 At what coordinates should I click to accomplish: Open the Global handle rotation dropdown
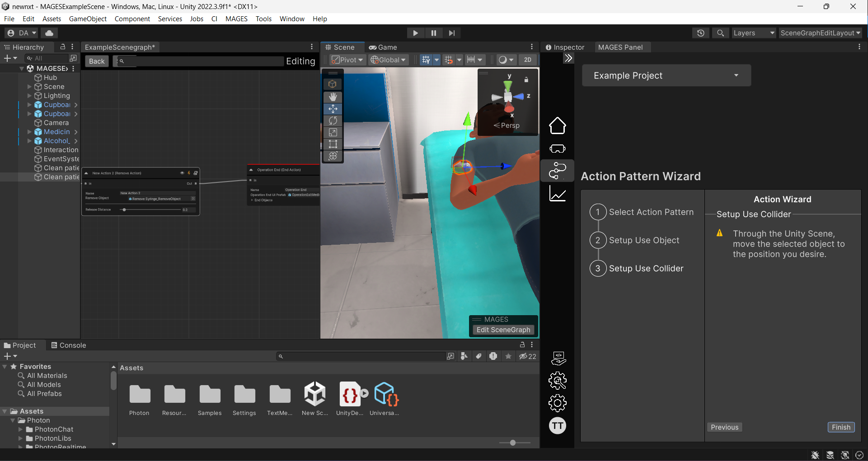pyautogui.click(x=388, y=60)
